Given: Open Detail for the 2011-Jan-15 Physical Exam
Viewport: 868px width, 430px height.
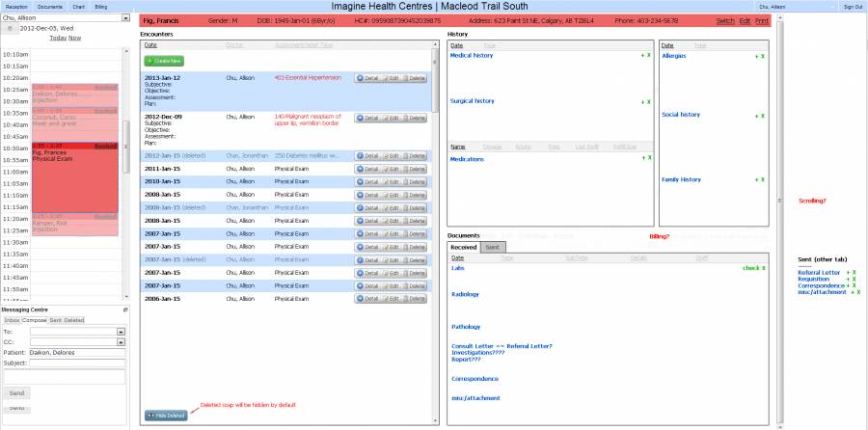Looking at the screenshot, I should pyautogui.click(x=367, y=169).
